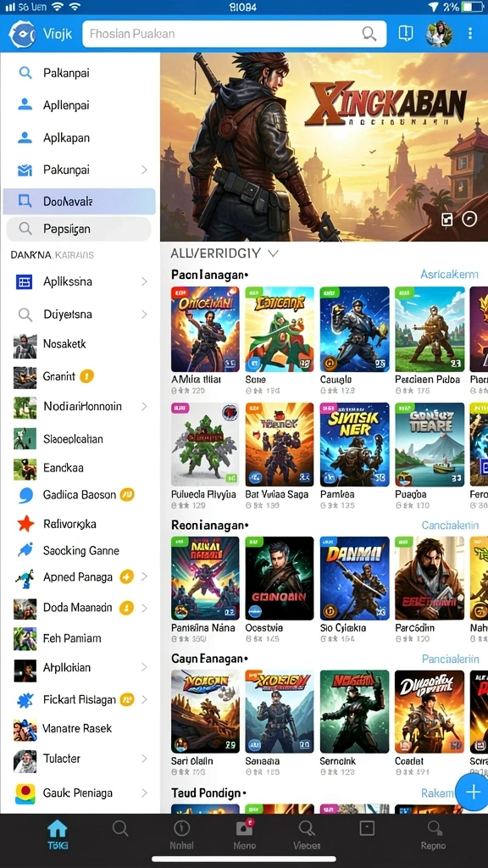
Task: Click the person icon beside Apllenpai
Action: pyautogui.click(x=25, y=104)
